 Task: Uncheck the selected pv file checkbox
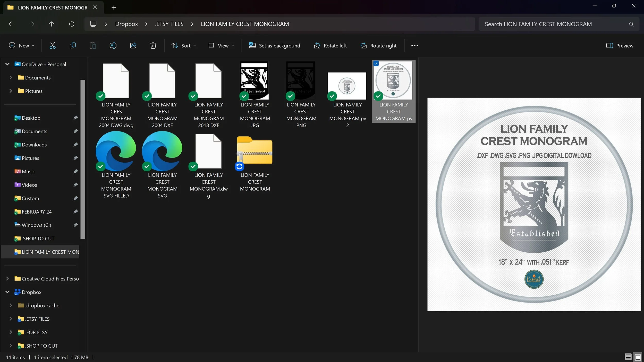click(376, 64)
